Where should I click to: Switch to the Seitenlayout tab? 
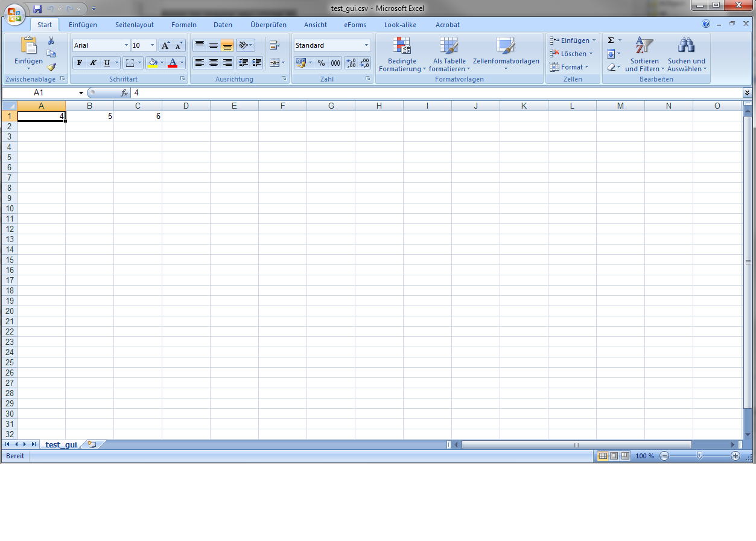pyautogui.click(x=135, y=25)
